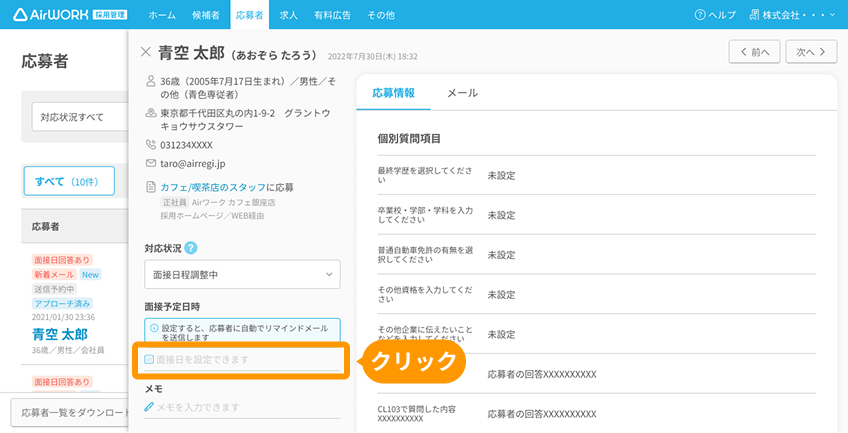The height and width of the screenshot is (433, 848).
Task: Click the info icon in reminder notice
Action: click(x=154, y=328)
